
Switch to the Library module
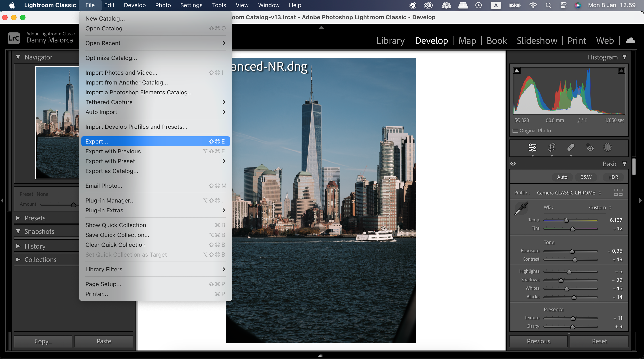(x=390, y=40)
